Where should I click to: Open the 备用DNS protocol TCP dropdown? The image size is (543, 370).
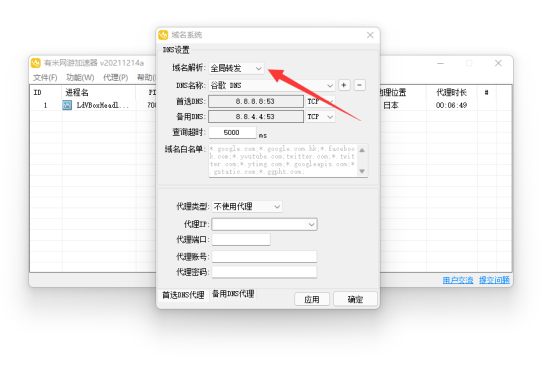[320, 117]
